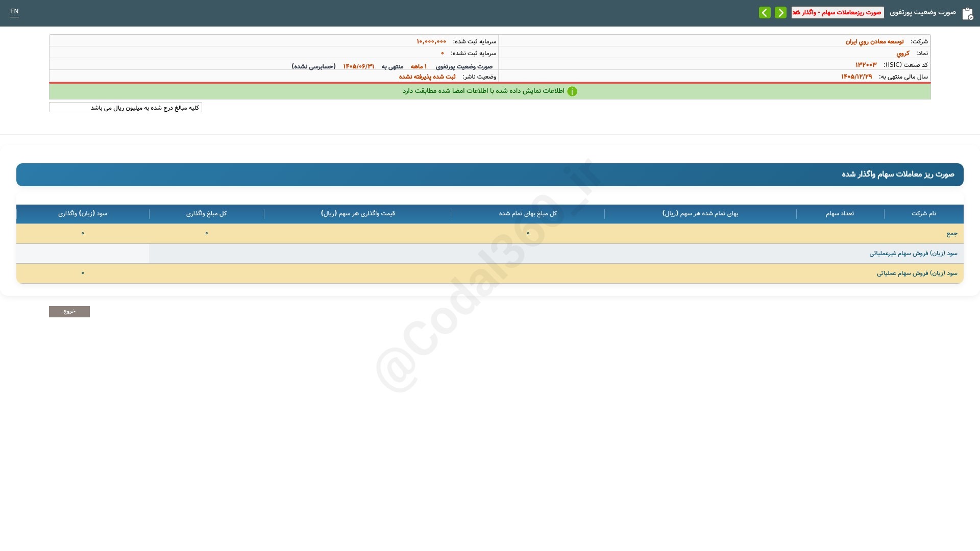Click the 'قیمت واگذاری هر سهم (ریال)' header
Image resolution: width=980 pixels, height=551 pixels.
[x=358, y=214]
